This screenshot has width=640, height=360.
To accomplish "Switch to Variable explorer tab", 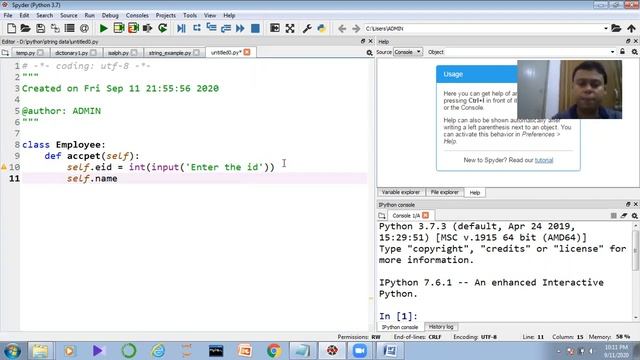I will tap(400, 192).
